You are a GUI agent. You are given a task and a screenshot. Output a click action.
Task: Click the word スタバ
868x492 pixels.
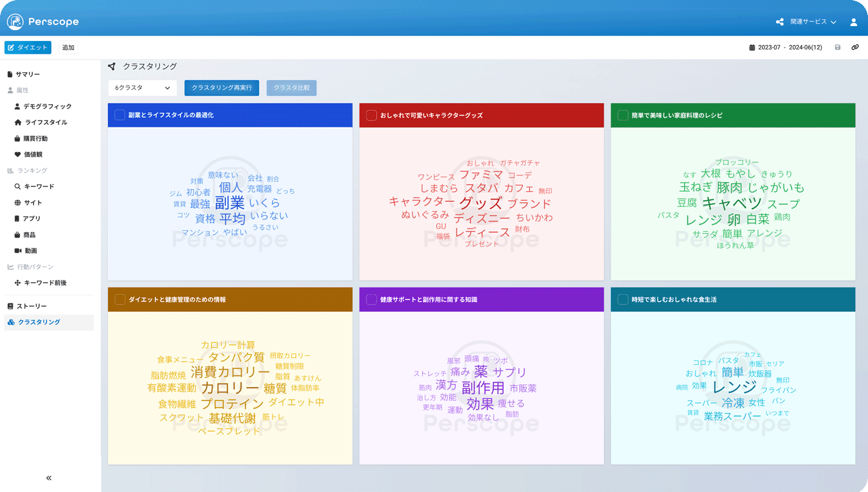[x=482, y=188]
